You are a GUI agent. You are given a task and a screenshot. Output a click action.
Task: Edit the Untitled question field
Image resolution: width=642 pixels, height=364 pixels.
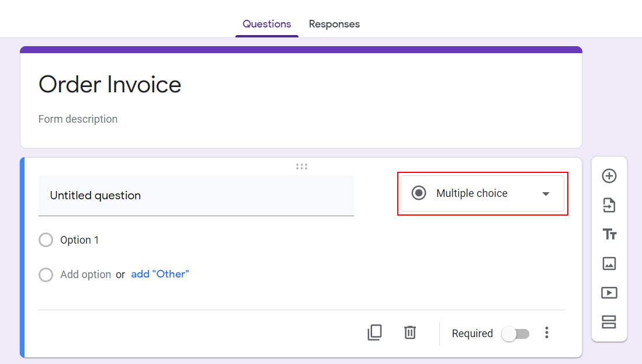196,196
